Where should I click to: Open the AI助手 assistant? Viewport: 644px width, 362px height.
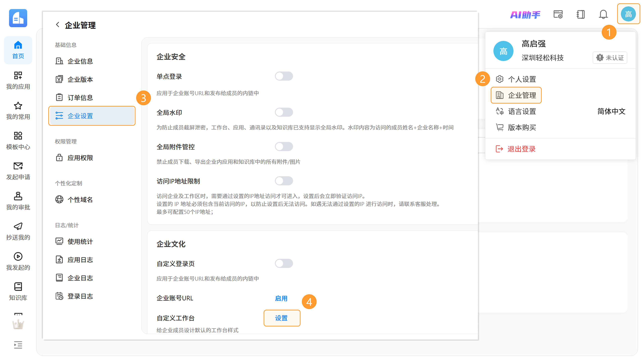[x=525, y=15]
